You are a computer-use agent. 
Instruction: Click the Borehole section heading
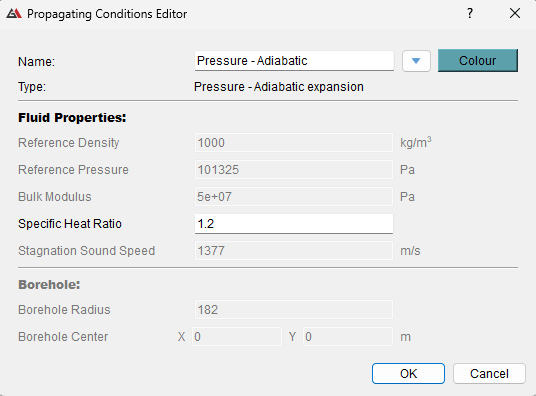49,285
